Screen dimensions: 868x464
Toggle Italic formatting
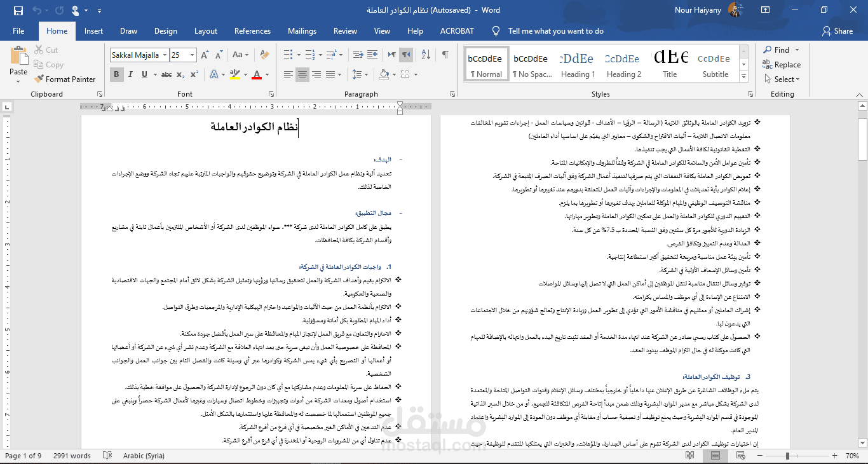pyautogui.click(x=130, y=74)
